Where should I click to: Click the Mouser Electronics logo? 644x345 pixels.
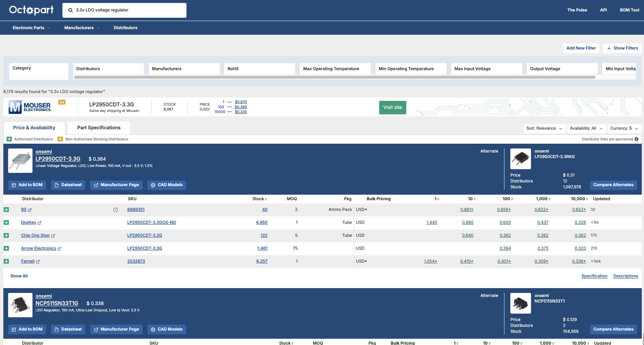coord(30,107)
